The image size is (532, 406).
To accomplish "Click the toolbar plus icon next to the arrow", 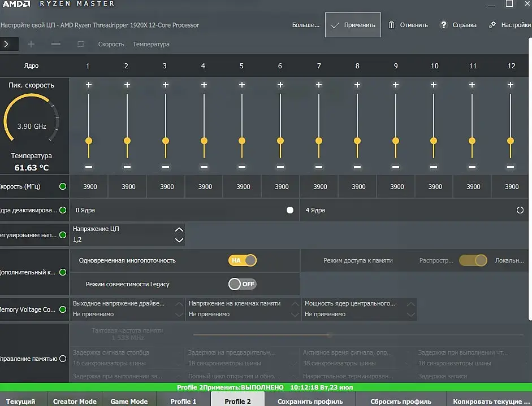I will 31,44.
